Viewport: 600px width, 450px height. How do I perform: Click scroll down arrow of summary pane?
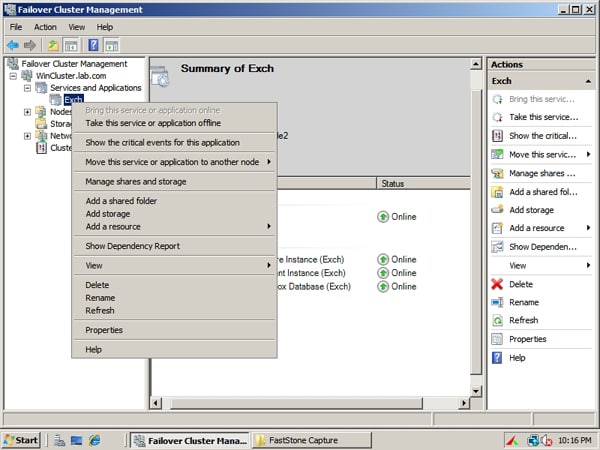476,391
